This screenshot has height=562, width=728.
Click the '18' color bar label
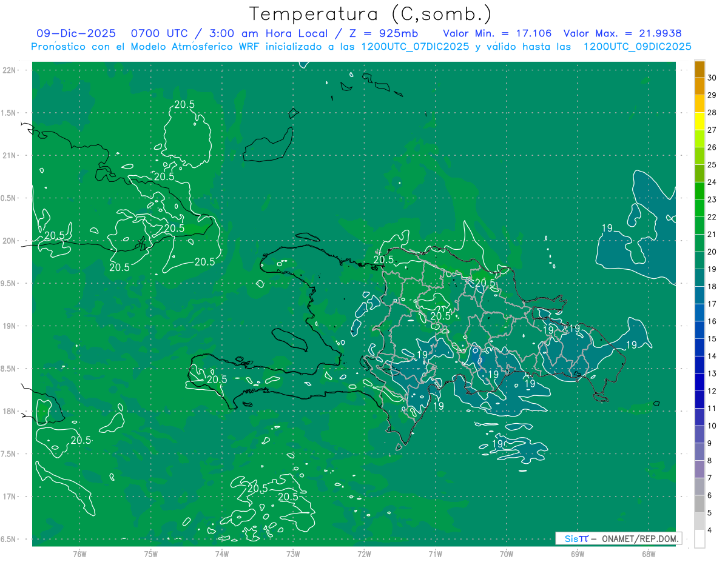click(x=712, y=287)
